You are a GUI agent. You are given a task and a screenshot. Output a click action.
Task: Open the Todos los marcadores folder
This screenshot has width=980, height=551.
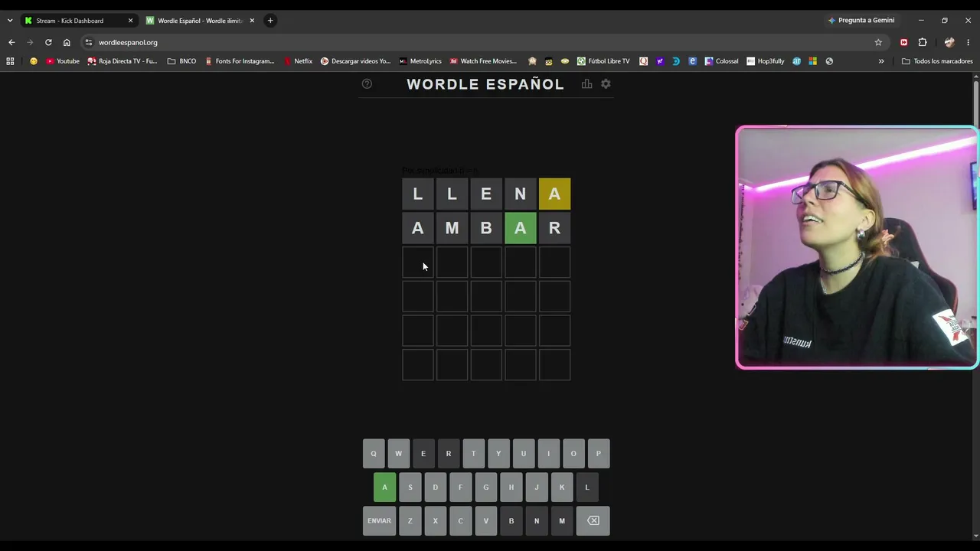937,61
